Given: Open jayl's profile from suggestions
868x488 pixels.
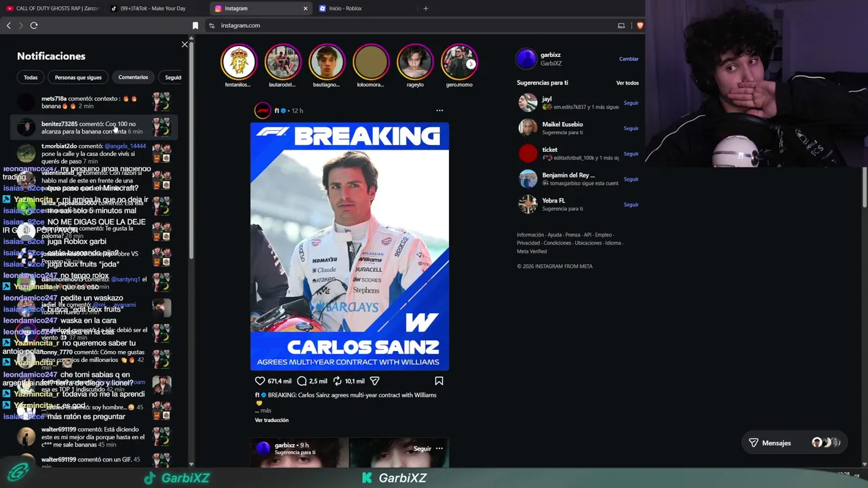Looking at the screenshot, I should [547, 99].
